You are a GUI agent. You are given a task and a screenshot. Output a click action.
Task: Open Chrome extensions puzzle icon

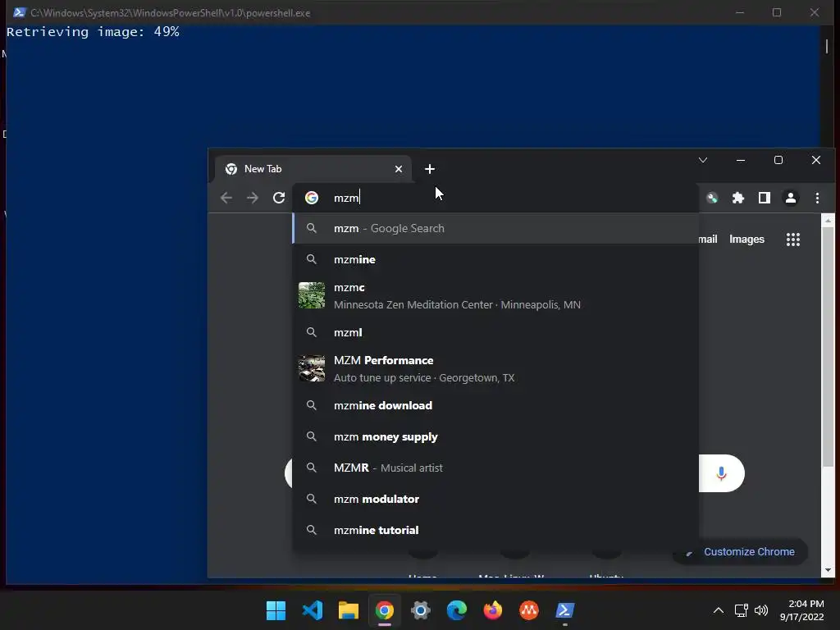click(738, 198)
